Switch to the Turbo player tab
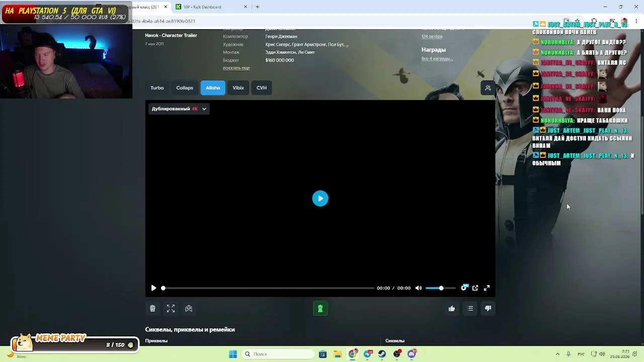Image resolution: width=644 pixels, height=362 pixels. (x=157, y=88)
